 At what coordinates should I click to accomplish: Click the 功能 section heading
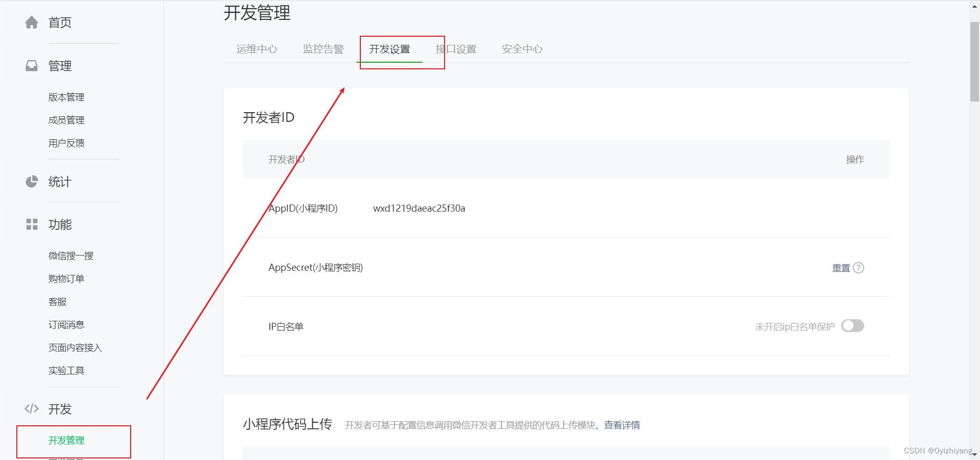[60, 224]
